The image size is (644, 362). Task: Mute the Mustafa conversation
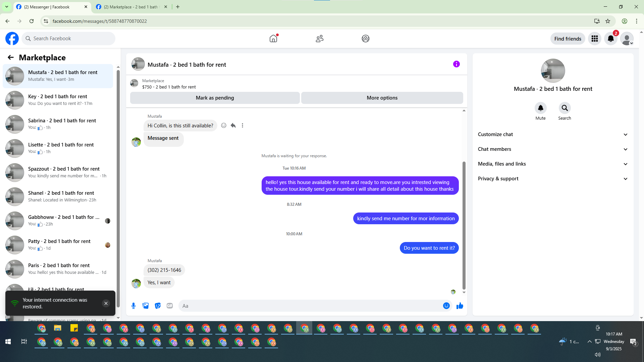[540, 108]
